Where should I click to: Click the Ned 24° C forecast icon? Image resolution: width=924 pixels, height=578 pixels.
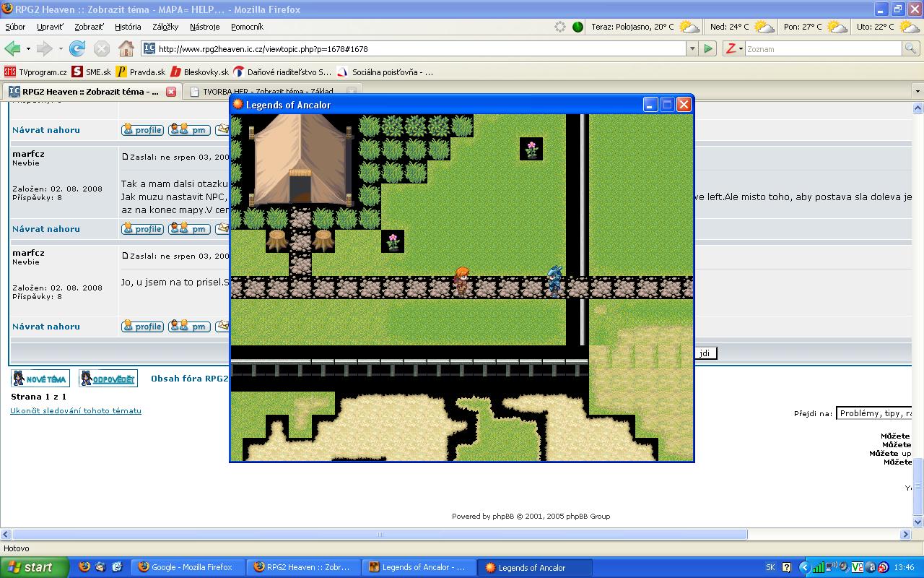tap(764, 27)
